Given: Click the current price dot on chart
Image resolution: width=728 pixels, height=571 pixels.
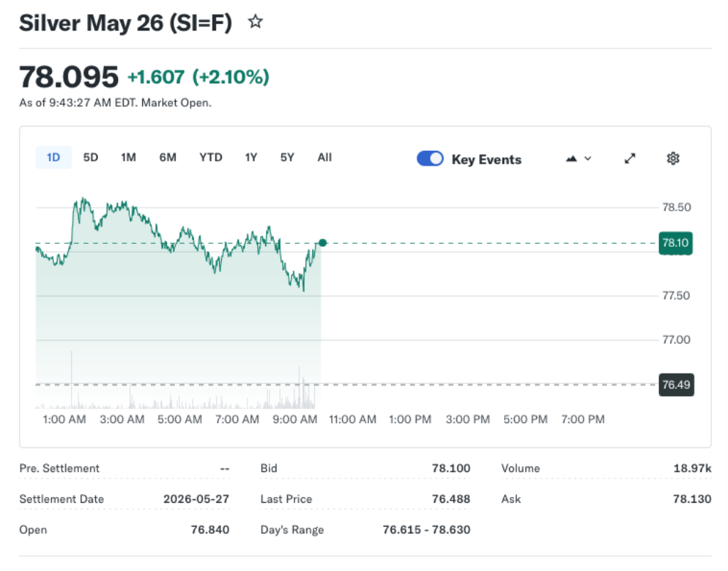Looking at the screenshot, I should coord(323,242).
